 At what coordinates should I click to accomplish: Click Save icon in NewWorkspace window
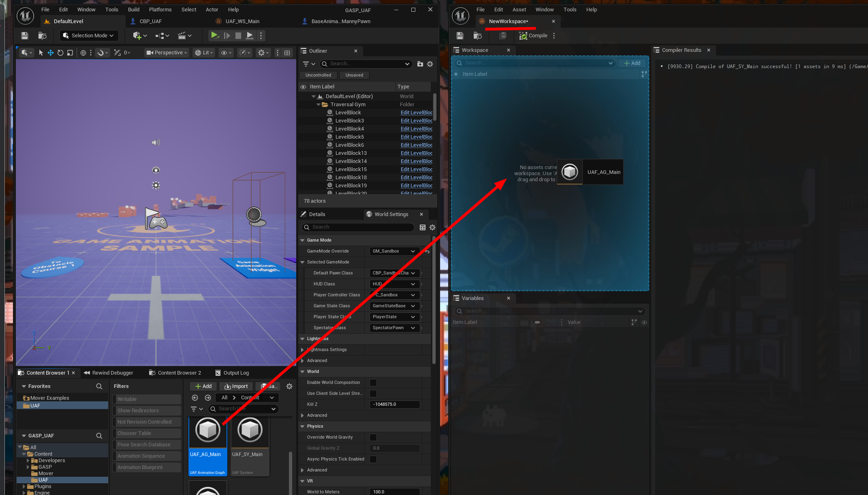click(x=460, y=36)
